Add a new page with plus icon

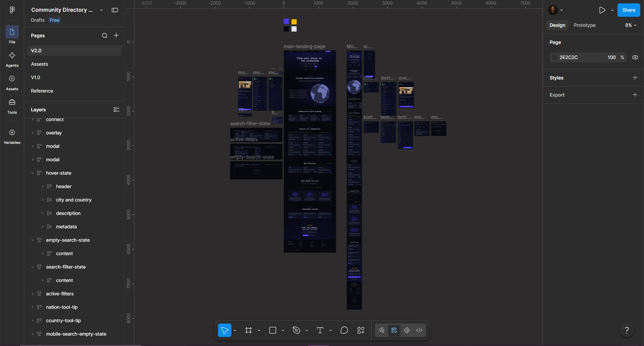(116, 35)
